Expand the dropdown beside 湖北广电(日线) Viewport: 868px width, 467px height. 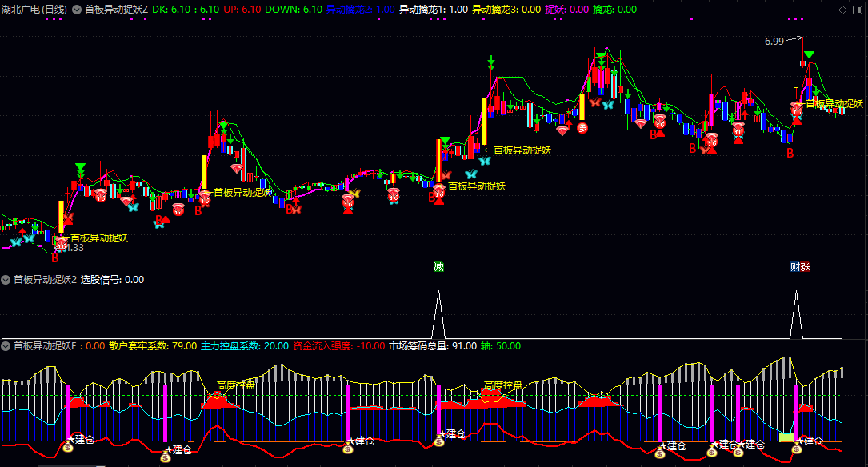[x=77, y=10]
